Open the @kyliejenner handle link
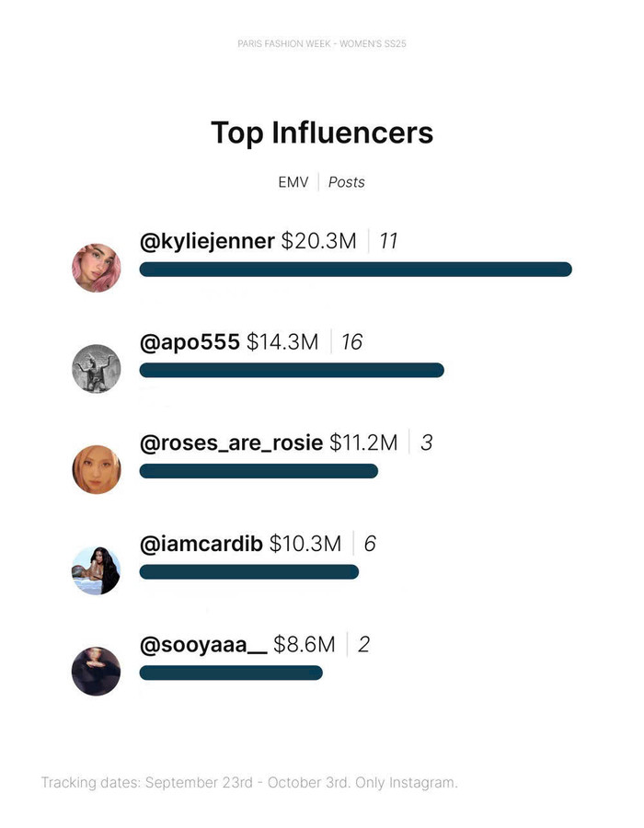The width and height of the screenshot is (644, 828). (x=207, y=241)
